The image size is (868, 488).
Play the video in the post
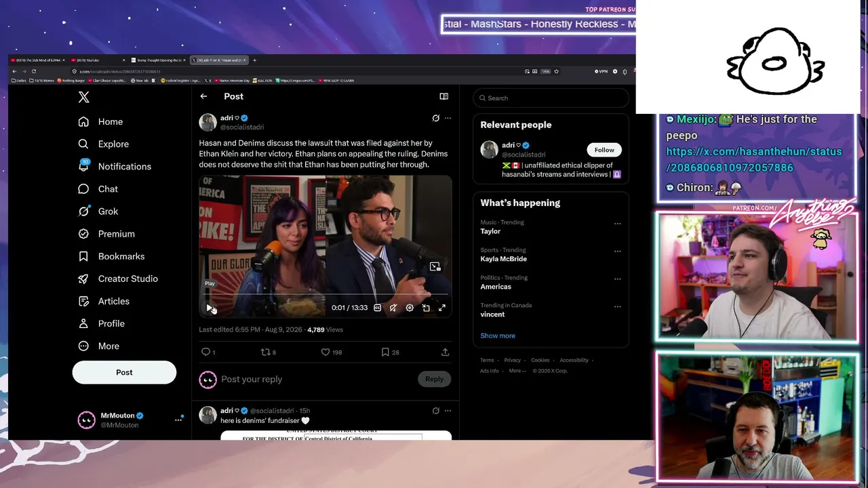(x=209, y=308)
